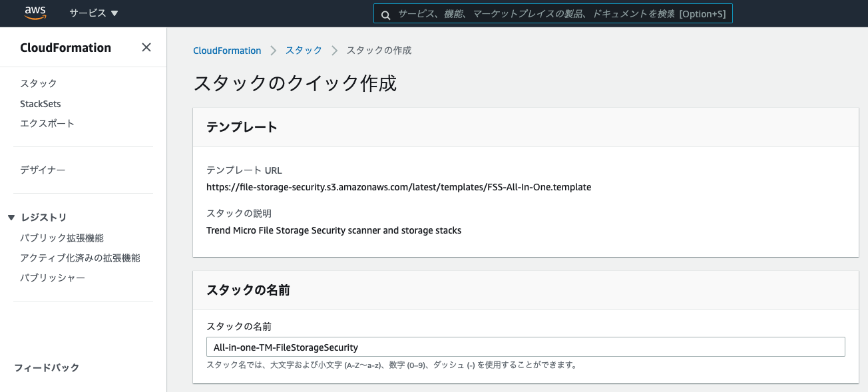Click CloudFormation breadcrumb link
Screen dimensions: 868x392
point(227,51)
